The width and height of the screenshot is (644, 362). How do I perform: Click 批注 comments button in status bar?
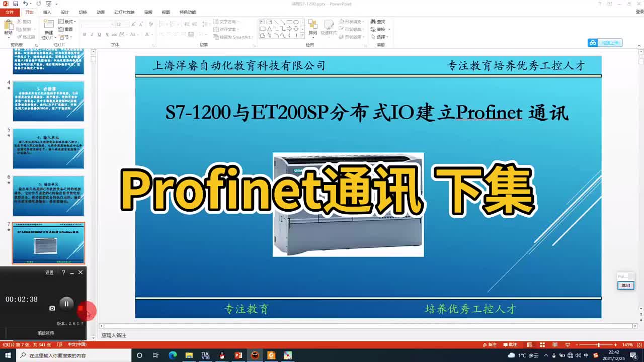click(510, 344)
